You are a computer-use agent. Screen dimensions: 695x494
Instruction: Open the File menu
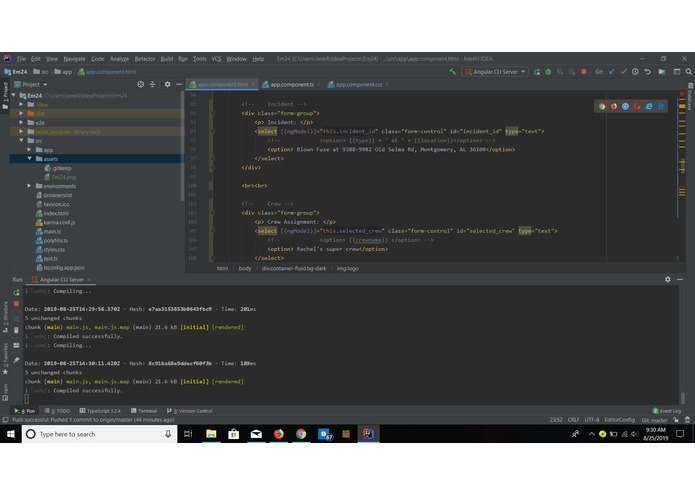(x=21, y=59)
